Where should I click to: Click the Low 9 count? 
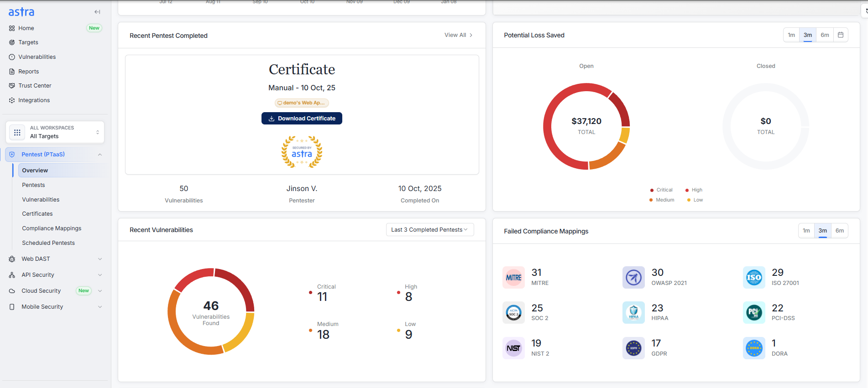[x=408, y=335]
